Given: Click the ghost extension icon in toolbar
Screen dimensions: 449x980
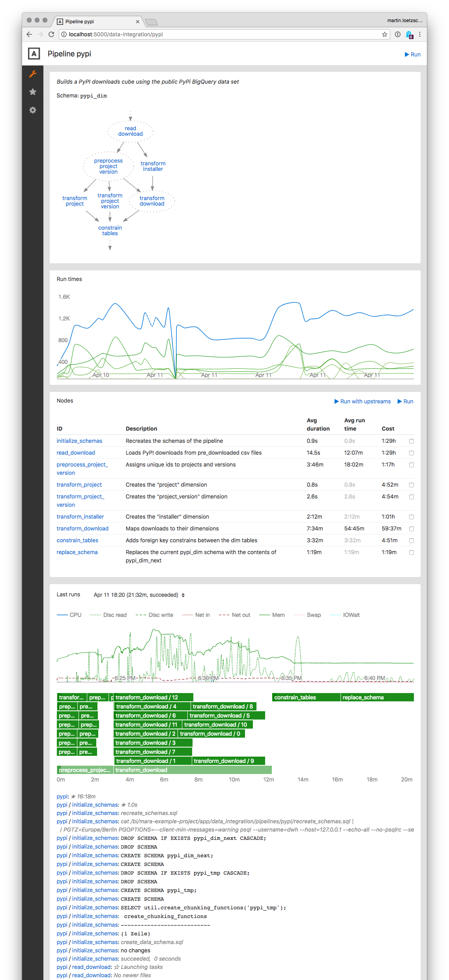Looking at the screenshot, I should pyautogui.click(x=409, y=35).
